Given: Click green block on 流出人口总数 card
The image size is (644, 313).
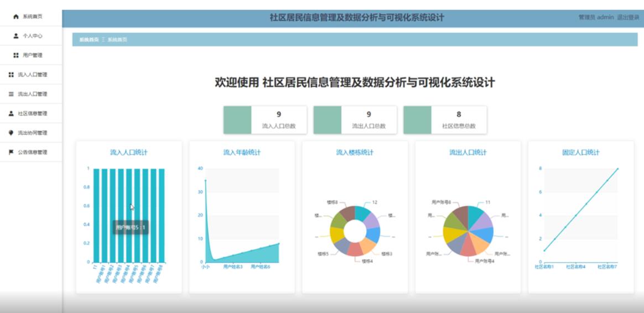Looking at the screenshot, I should (x=328, y=120).
